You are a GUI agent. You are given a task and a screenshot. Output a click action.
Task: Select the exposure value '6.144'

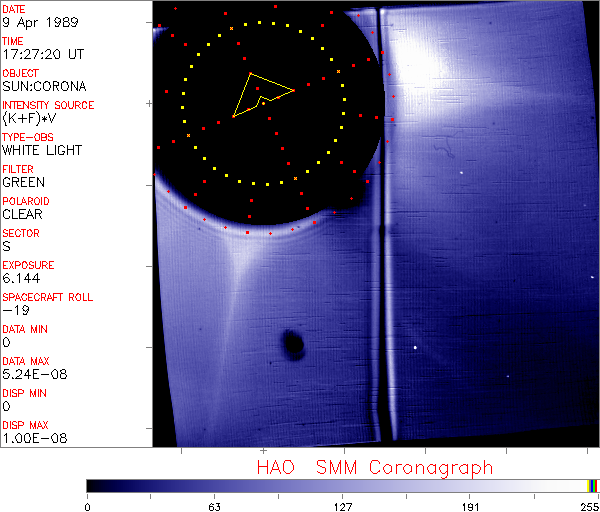[x=21, y=278]
